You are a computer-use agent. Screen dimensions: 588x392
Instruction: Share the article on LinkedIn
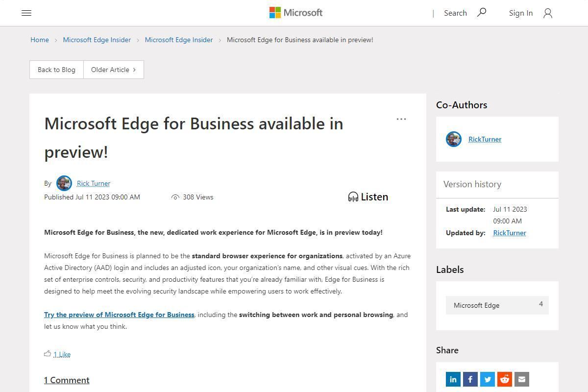pyautogui.click(x=453, y=379)
